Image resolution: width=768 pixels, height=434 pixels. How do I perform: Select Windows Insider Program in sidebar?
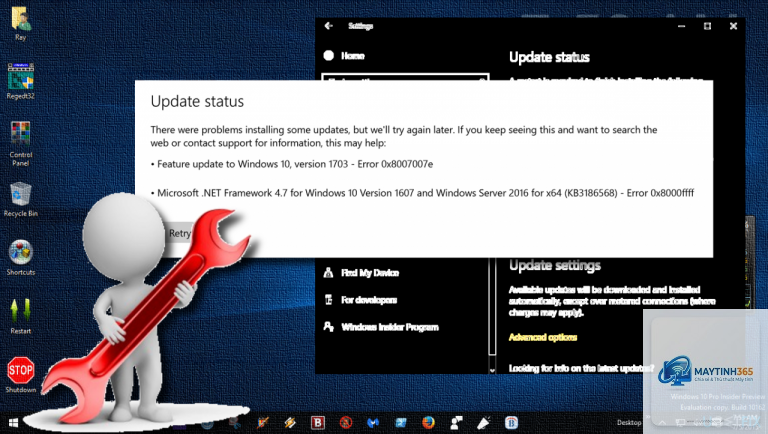(390, 327)
